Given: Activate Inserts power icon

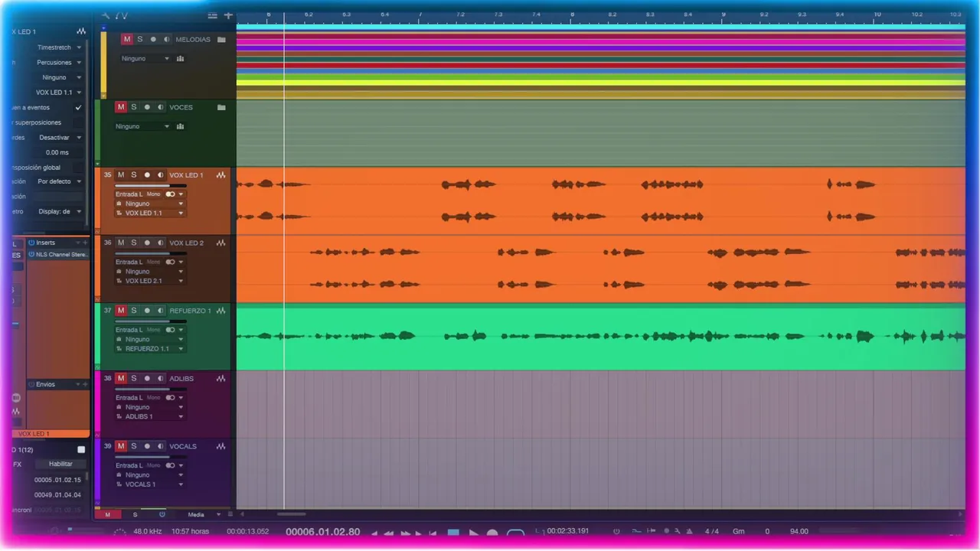Looking at the screenshot, I should (x=31, y=243).
